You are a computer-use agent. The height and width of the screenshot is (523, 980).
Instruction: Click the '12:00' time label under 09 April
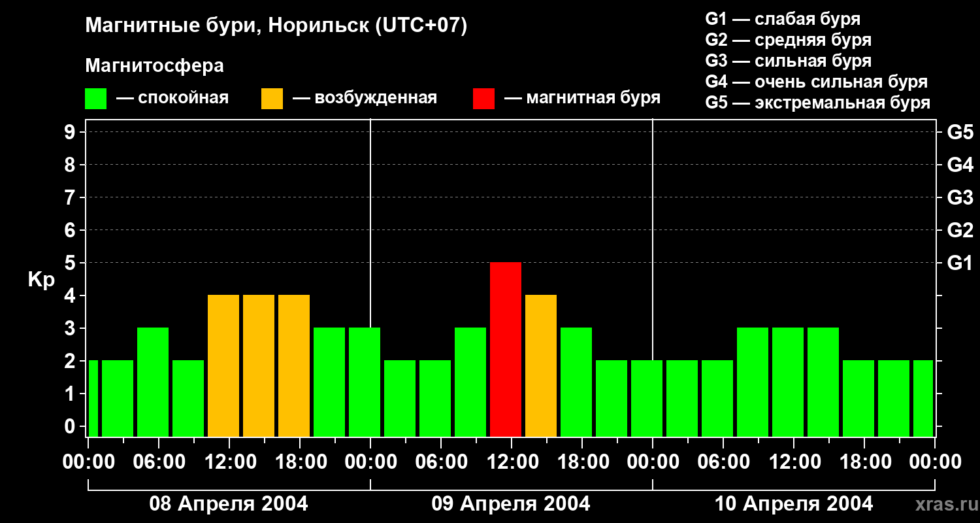512,462
